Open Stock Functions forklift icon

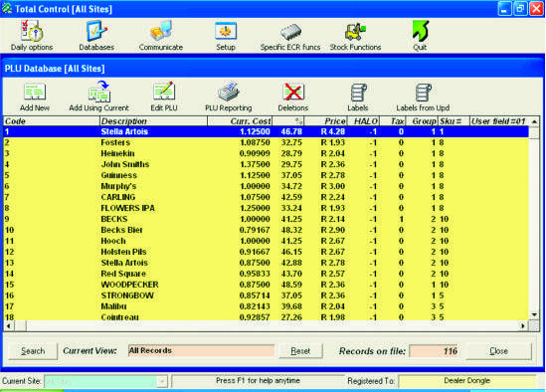[355, 36]
